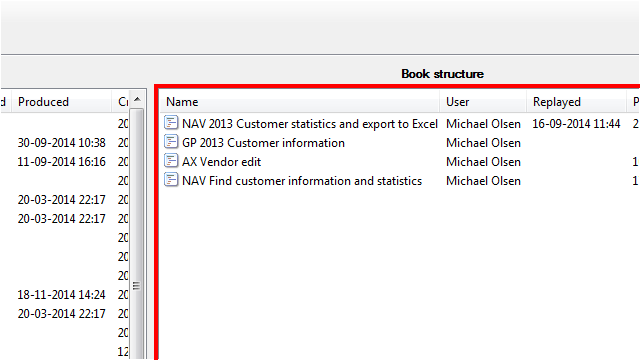Click Michael Olsen in NAV 2013 row
Screen dimensions: 640x360
[483, 124]
